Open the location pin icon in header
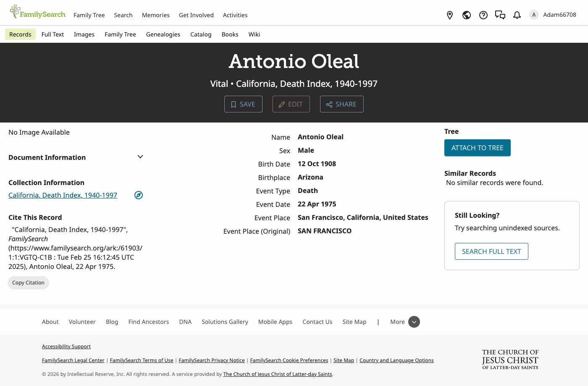 (x=450, y=15)
